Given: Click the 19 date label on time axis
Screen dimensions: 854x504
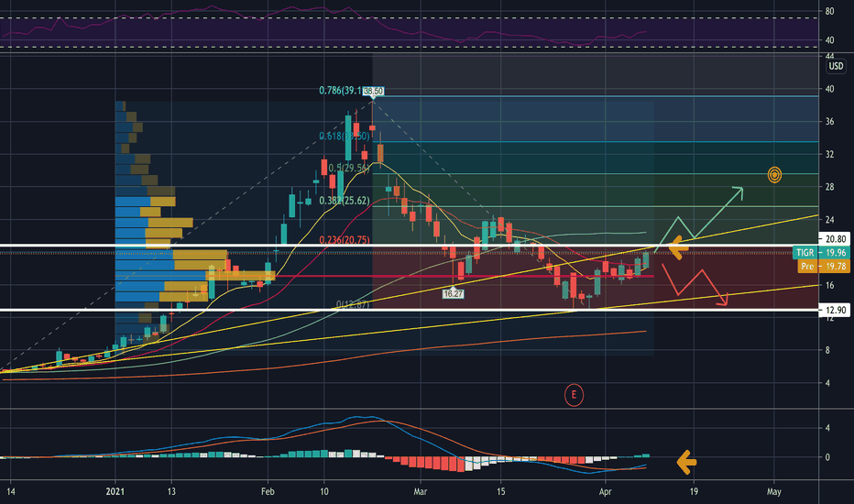Looking at the screenshot, I should (x=694, y=491).
